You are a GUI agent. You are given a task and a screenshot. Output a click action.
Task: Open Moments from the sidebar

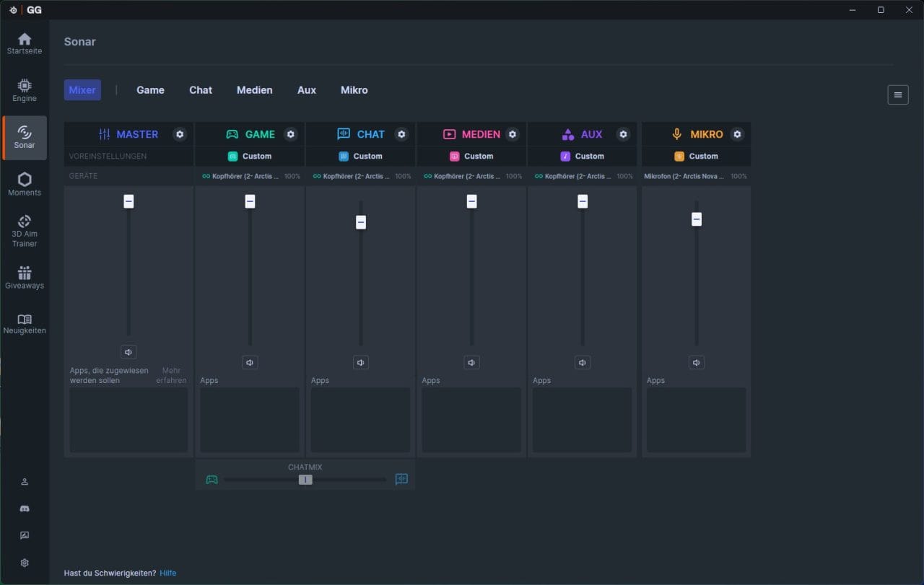coord(25,185)
